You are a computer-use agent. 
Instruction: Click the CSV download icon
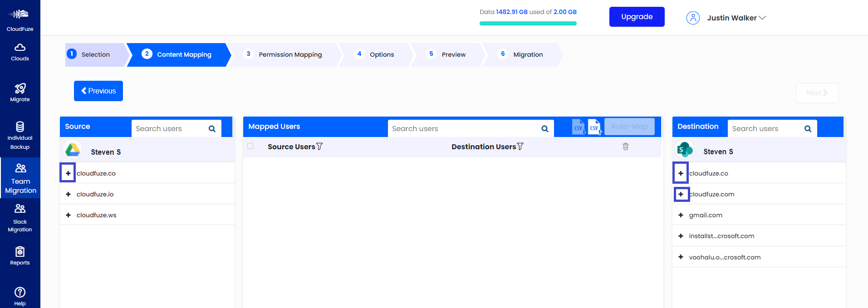point(579,127)
